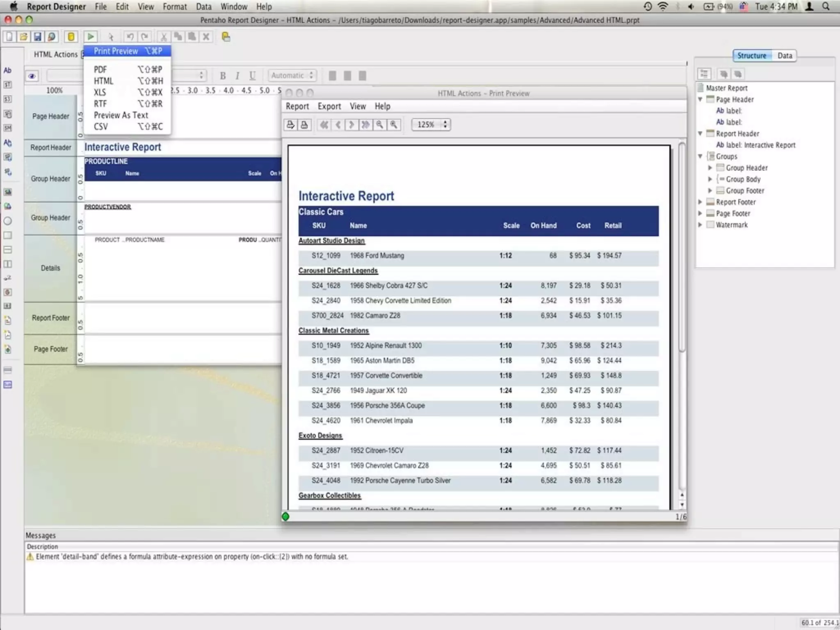The image size is (840, 630).
Task: Go to next page in preview
Action: [352, 125]
